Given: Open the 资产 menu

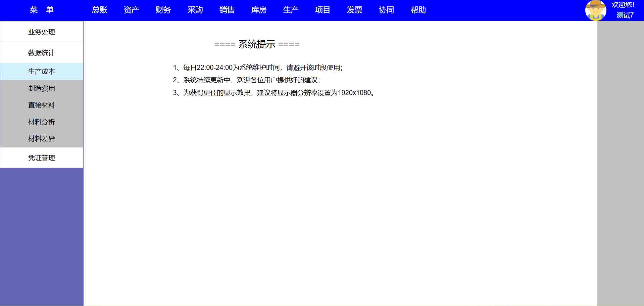Looking at the screenshot, I should point(131,10).
